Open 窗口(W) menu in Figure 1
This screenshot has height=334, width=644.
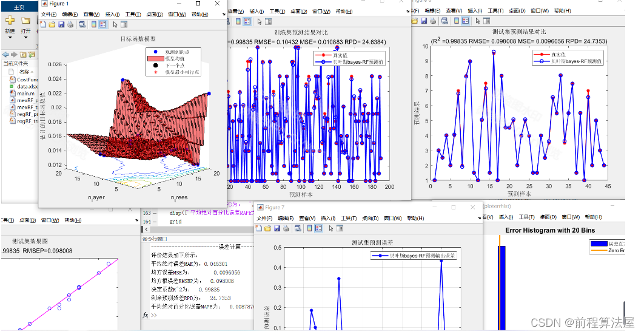click(x=177, y=15)
